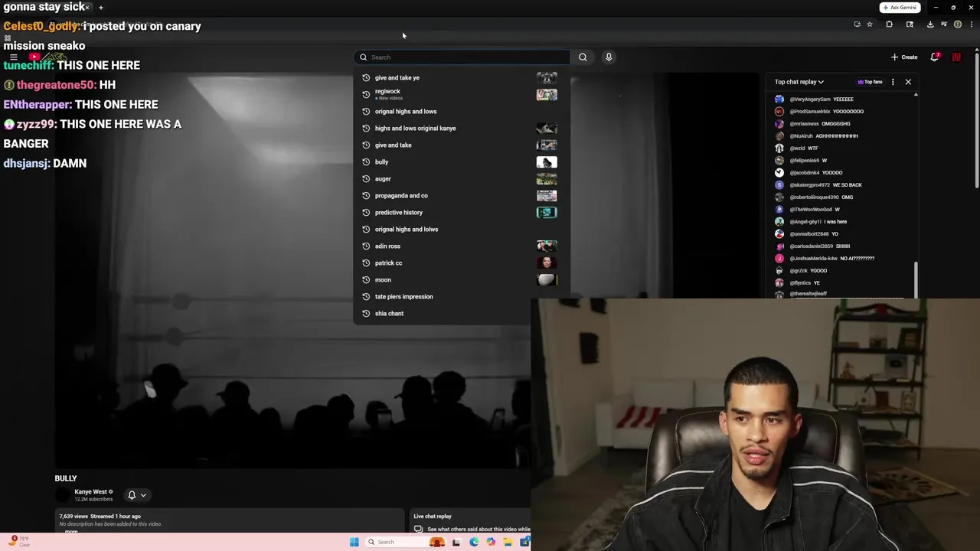Open Chrome three-dot menu
The width and height of the screenshot is (980, 551).
[x=970, y=24]
